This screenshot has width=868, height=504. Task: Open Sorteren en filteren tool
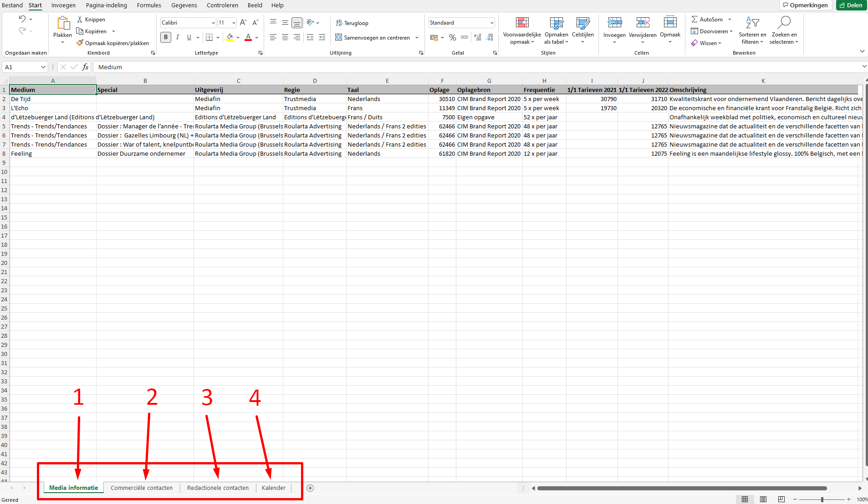(x=752, y=23)
